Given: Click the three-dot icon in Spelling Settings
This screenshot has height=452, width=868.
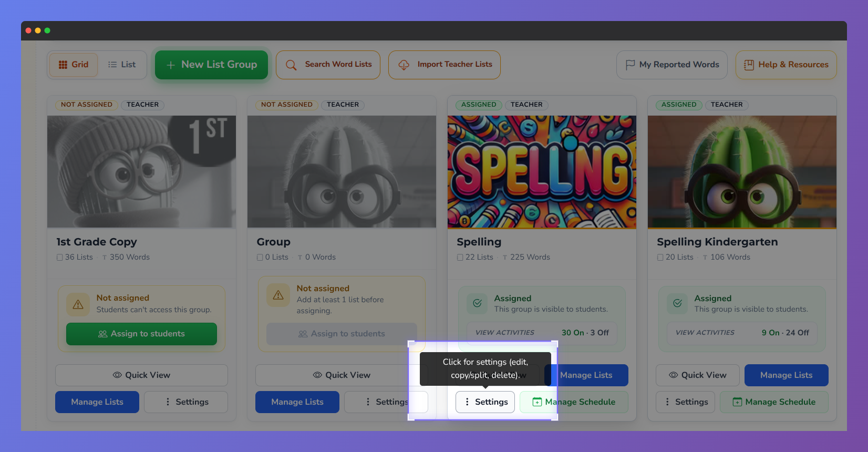Looking at the screenshot, I should [x=467, y=402].
